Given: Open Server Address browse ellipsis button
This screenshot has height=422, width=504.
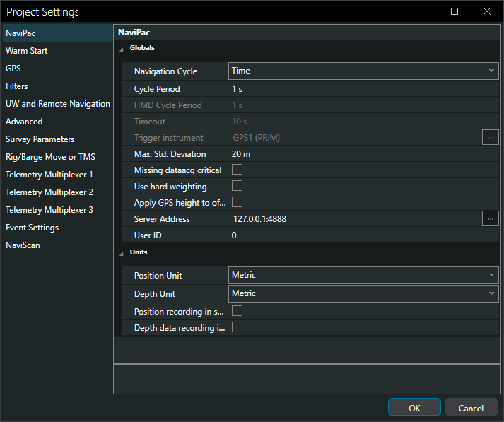Looking at the screenshot, I should coord(490,219).
